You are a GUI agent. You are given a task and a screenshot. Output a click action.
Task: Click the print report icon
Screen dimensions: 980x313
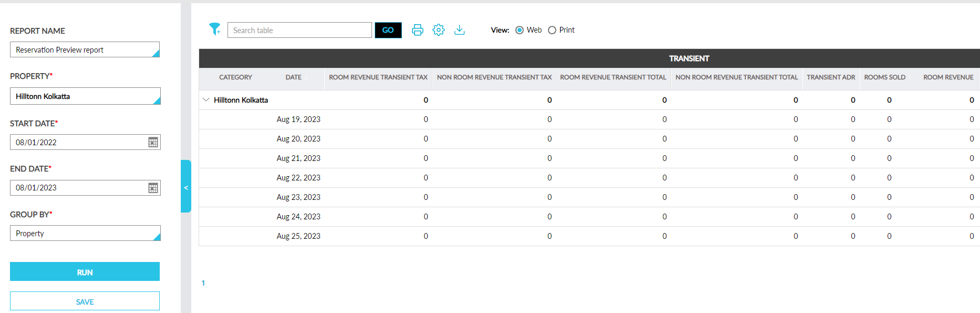click(x=417, y=30)
